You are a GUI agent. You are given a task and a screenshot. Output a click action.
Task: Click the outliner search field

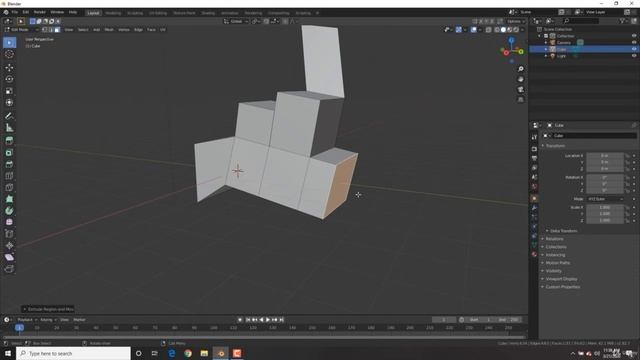pos(581,21)
